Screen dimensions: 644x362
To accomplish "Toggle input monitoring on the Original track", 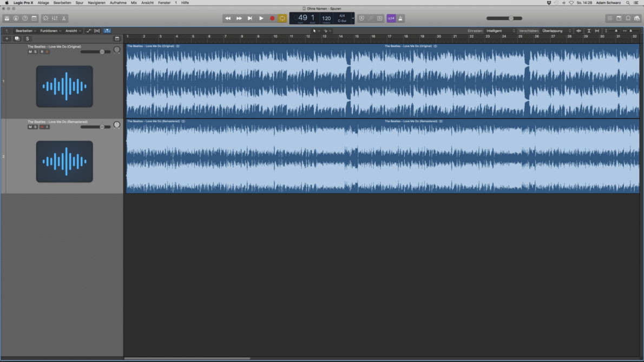I will [x=47, y=52].
